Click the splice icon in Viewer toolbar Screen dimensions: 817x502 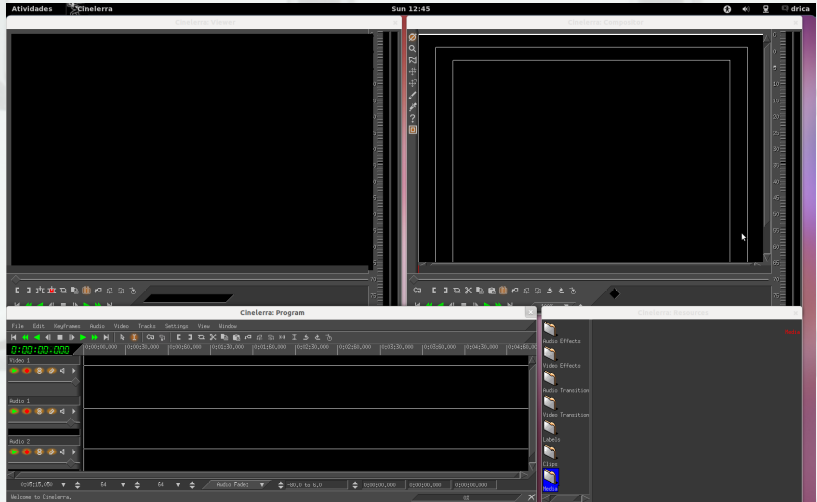[40, 290]
